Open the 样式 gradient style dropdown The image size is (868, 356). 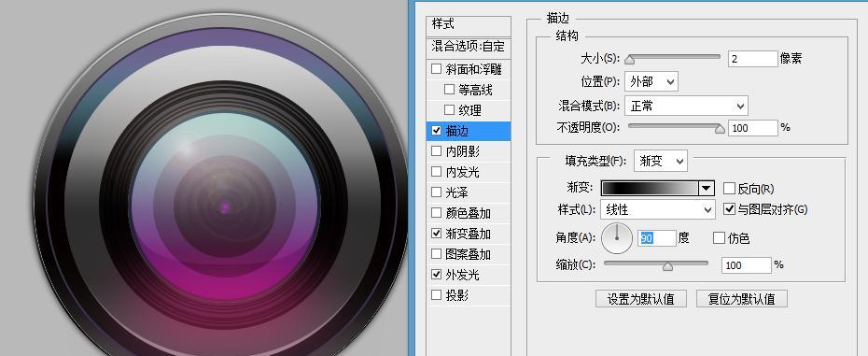(x=658, y=210)
